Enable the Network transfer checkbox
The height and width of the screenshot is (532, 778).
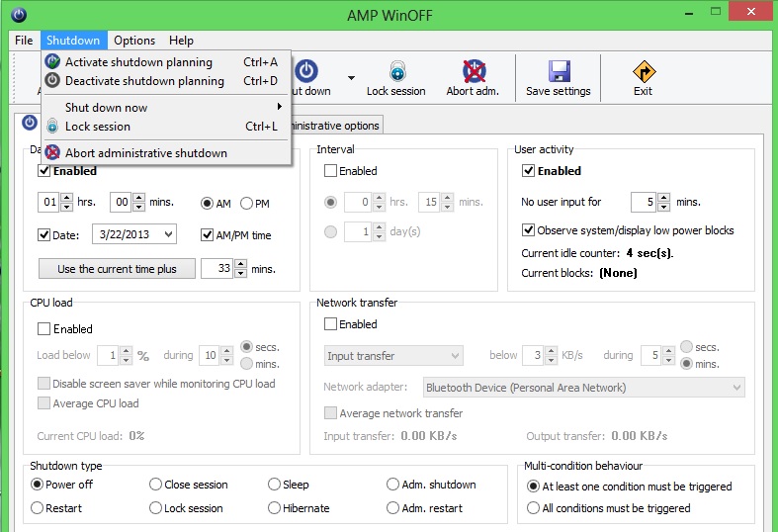point(330,324)
